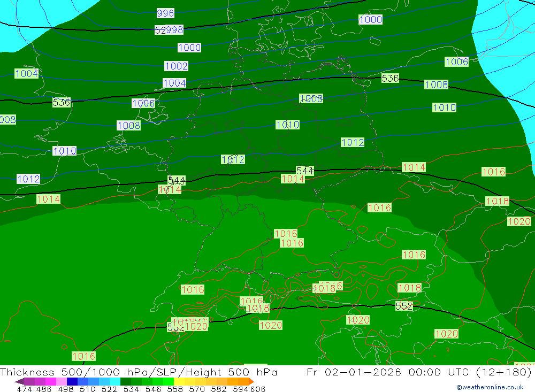Click the black 552 height label fully visible
The image size is (535, 392).
point(404,306)
